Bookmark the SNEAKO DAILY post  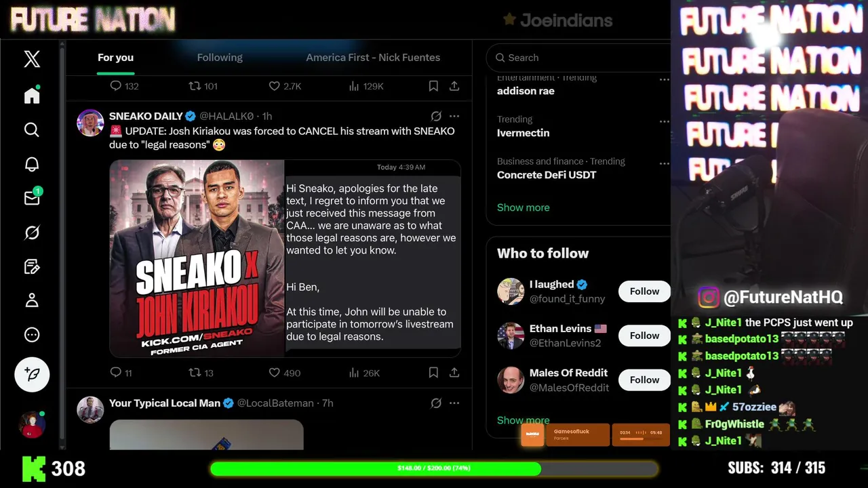[433, 373]
